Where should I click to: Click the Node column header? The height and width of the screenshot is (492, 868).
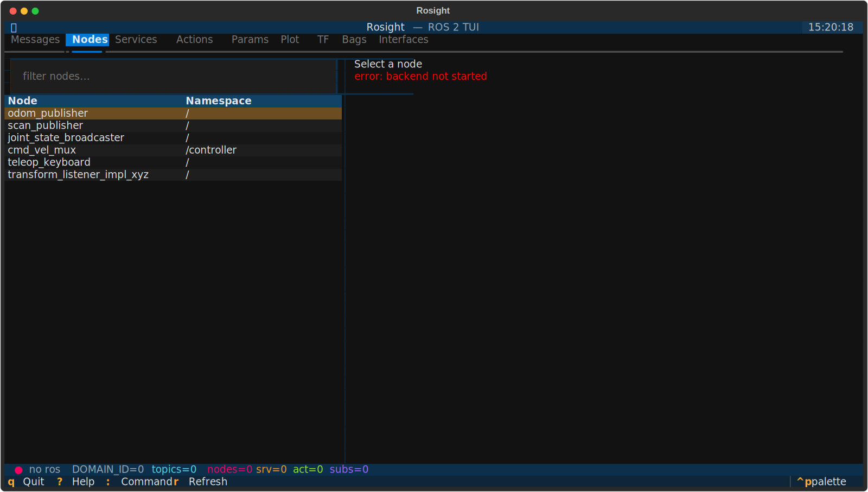coord(23,101)
